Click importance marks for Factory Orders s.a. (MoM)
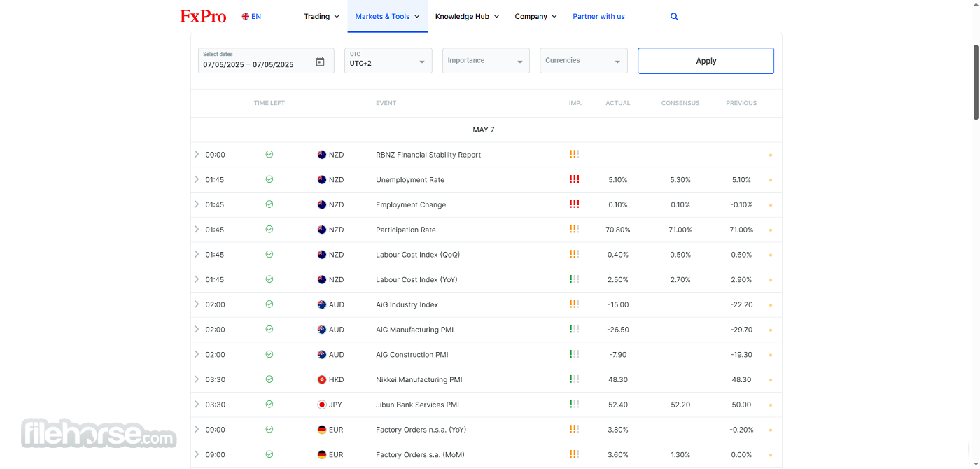Screen dimensions: 980x469 tap(574, 454)
